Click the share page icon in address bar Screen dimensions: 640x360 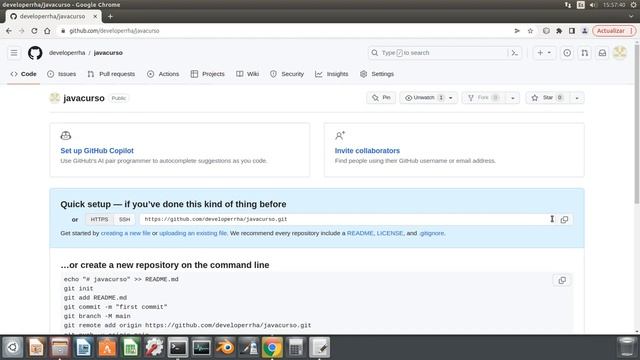pos(517,31)
